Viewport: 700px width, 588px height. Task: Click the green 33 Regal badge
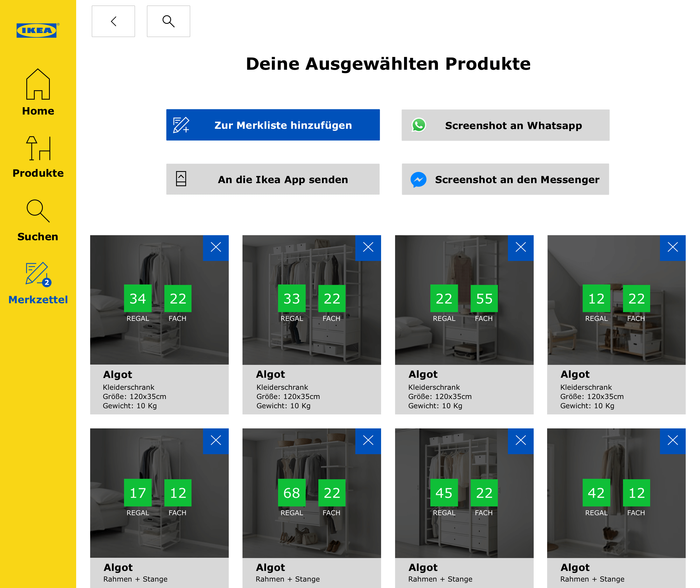click(292, 298)
